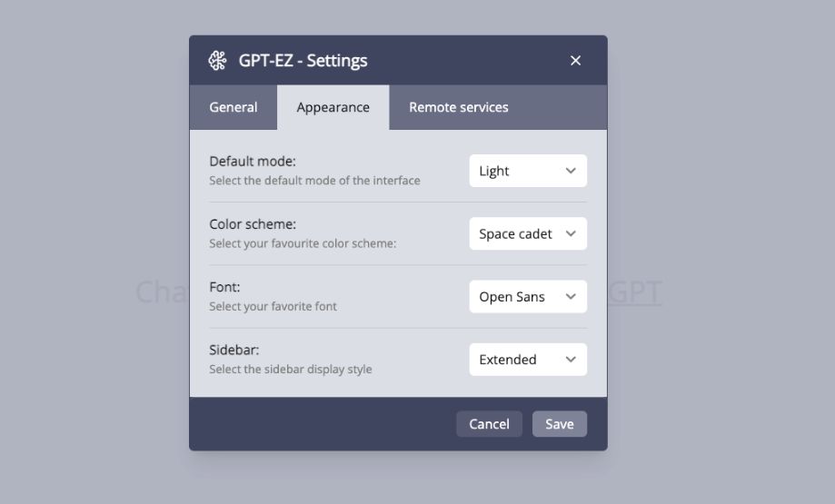Click the Cancel button

pyautogui.click(x=489, y=424)
